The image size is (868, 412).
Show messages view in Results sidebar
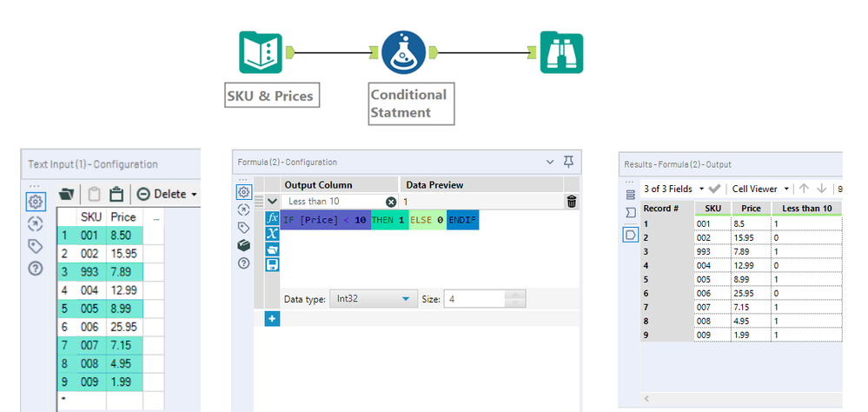(x=631, y=195)
